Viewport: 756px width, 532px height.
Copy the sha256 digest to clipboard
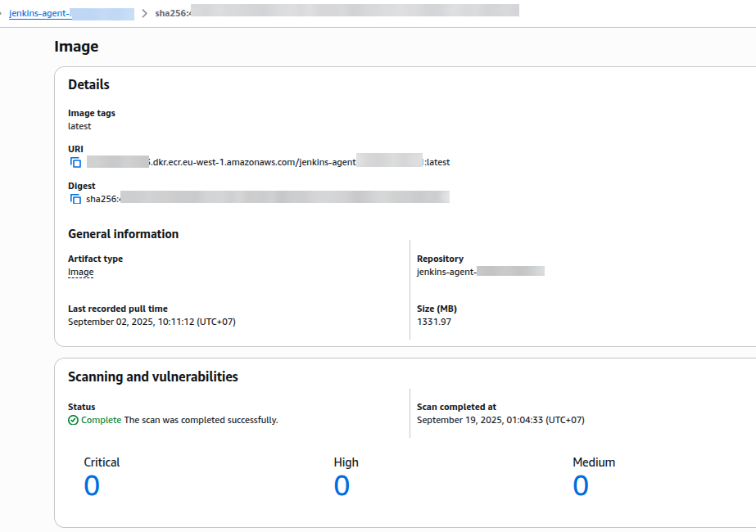click(x=75, y=199)
